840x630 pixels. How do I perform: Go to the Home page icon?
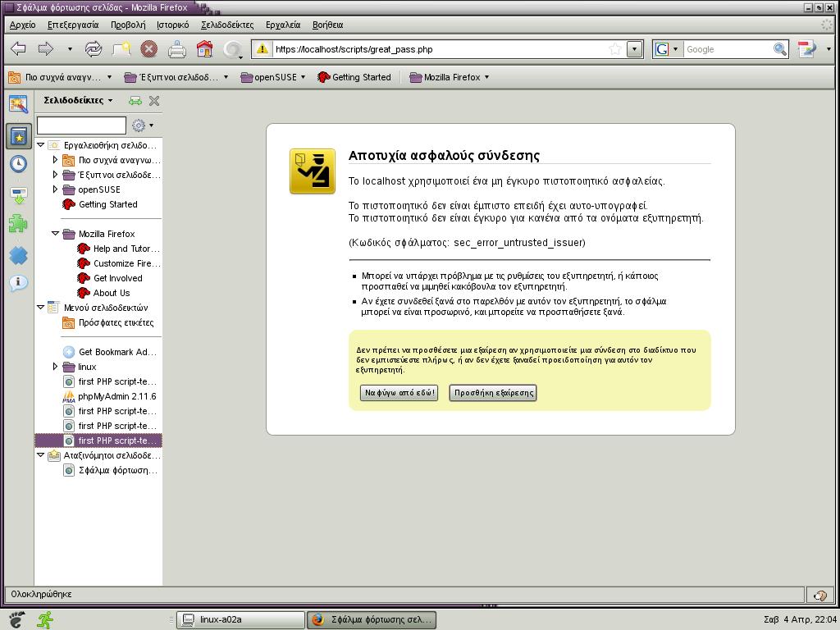point(204,49)
